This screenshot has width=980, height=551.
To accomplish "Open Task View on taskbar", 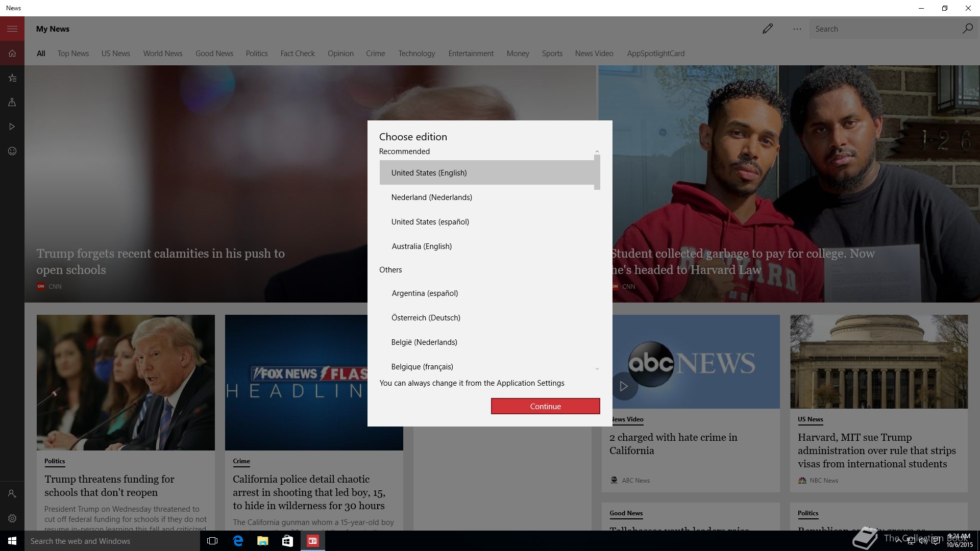I will tap(212, 541).
